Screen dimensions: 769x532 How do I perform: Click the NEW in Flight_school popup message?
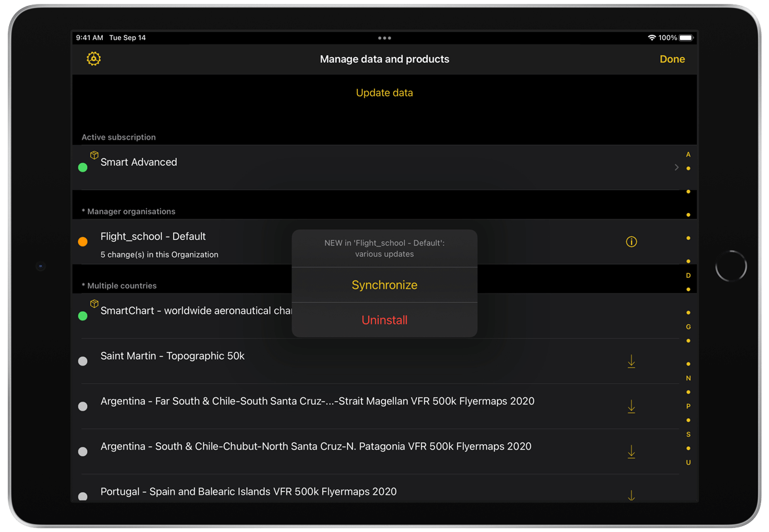384,248
